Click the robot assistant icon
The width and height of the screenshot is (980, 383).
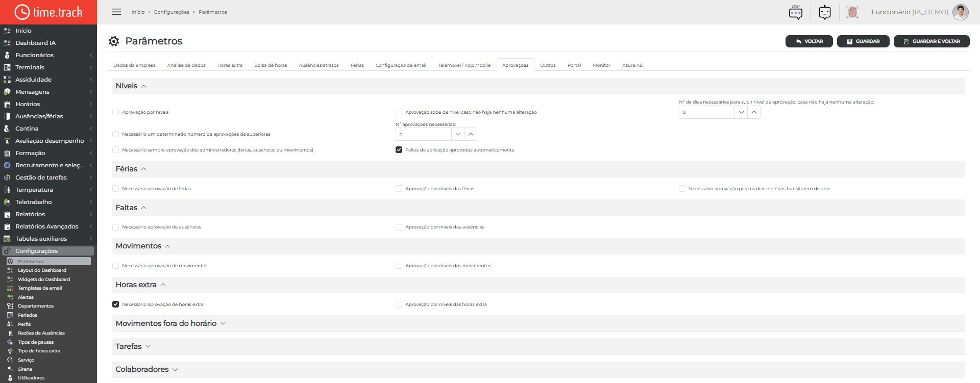tap(825, 12)
